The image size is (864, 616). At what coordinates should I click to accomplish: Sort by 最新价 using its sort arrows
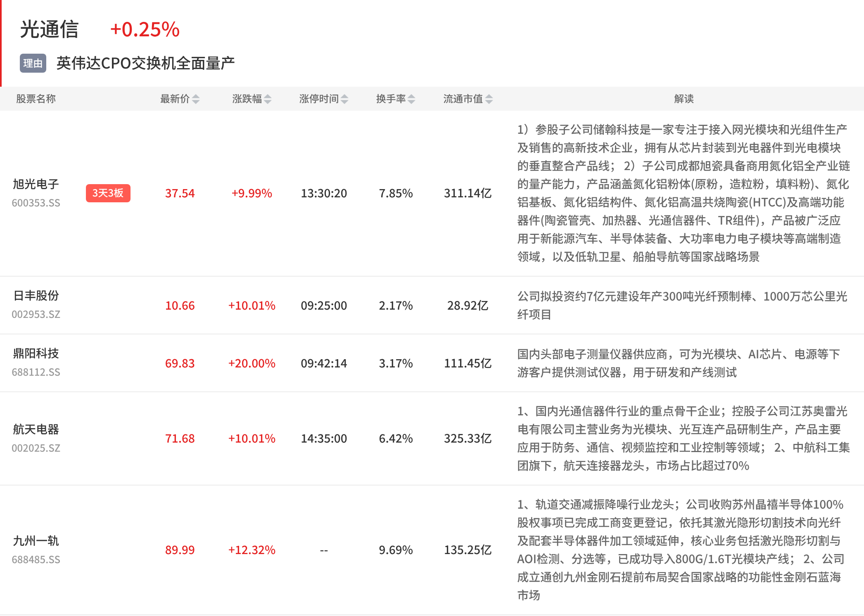(x=196, y=99)
